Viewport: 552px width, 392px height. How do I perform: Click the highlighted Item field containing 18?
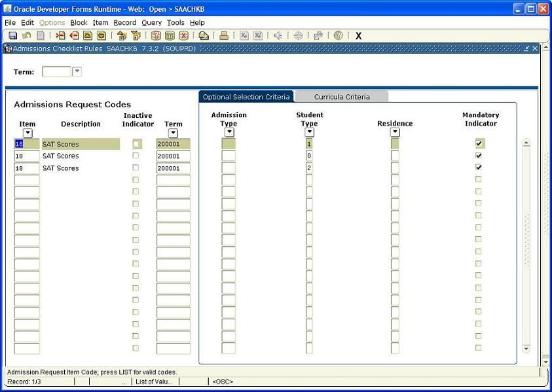click(x=27, y=144)
